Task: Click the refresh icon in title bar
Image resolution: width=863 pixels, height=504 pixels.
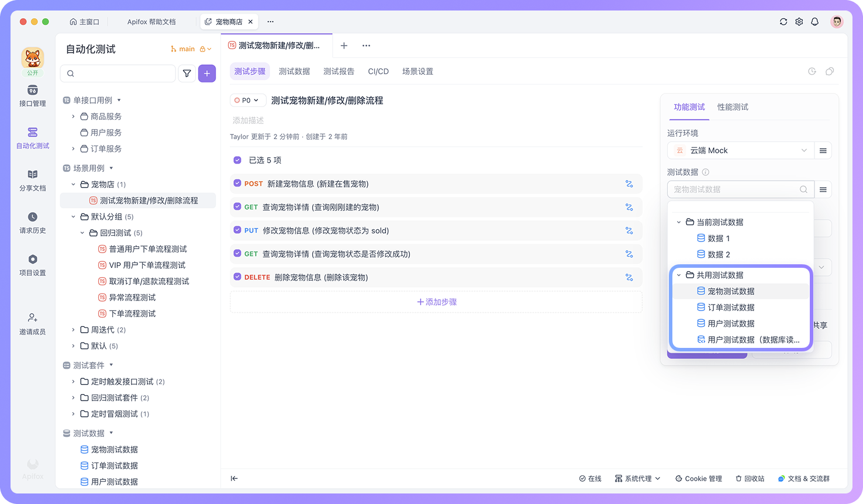Action: (783, 22)
